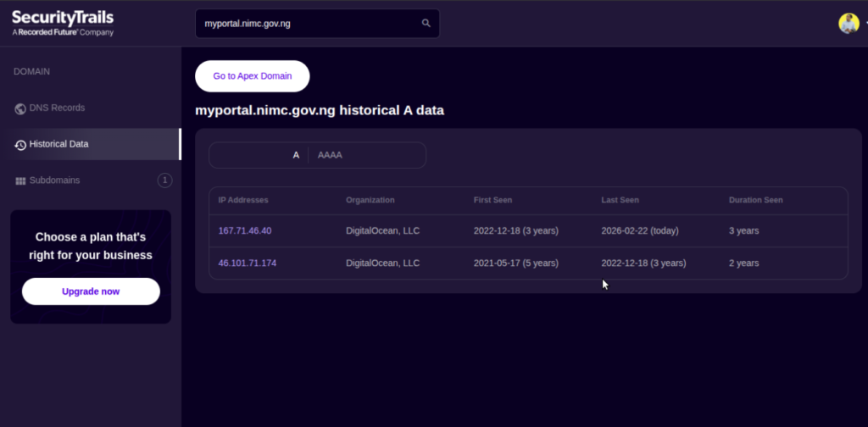Click the globe icon beside DNS Records
The height and width of the screenshot is (427, 868).
coord(20,108)
